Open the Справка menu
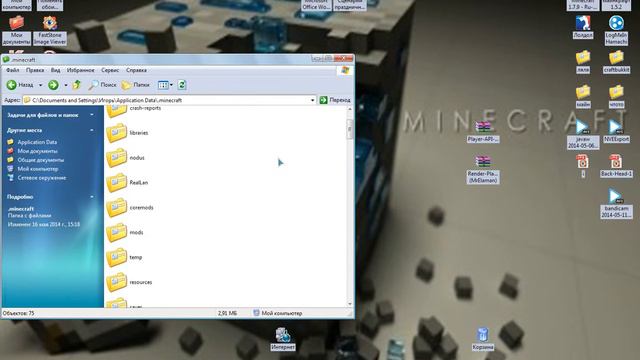This screenshot has width=640, height=360. [x=136, y=70]
